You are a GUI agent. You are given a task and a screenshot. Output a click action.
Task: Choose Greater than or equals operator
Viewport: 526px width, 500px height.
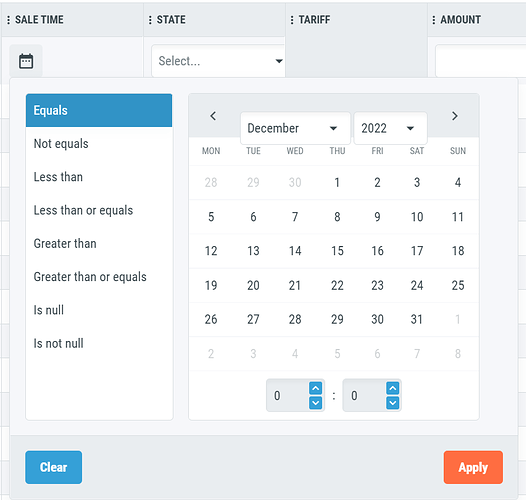99,277
